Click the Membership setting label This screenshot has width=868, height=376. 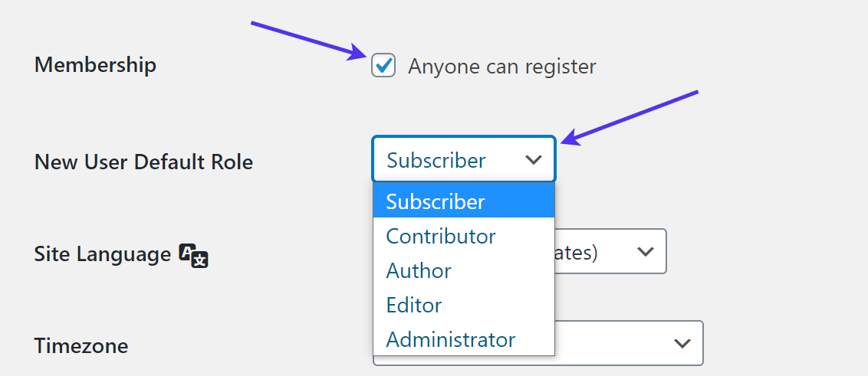(x=95, y=65)
